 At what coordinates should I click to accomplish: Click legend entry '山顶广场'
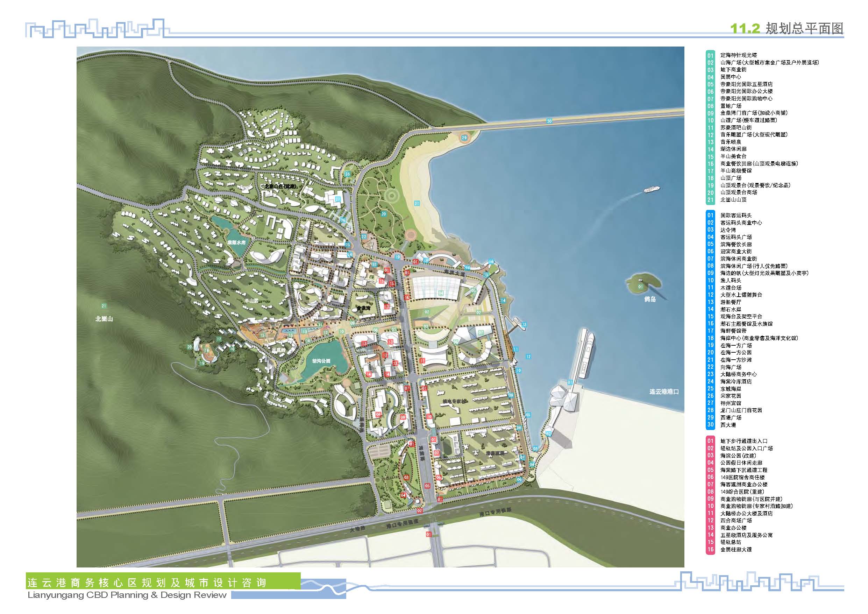[x=731, y=178]
